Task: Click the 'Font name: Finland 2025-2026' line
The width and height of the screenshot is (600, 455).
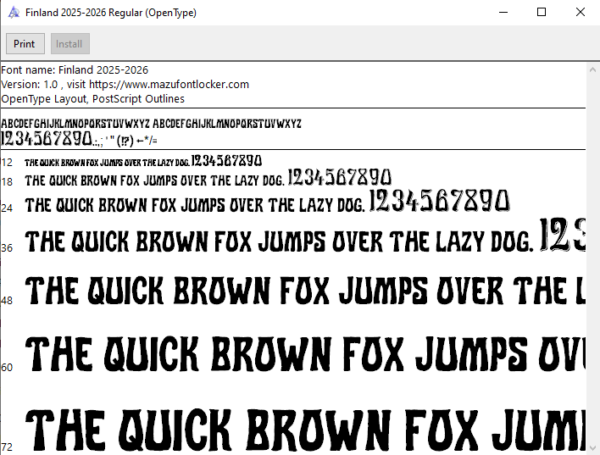Action: pyautogui.click(x=75, y=70)
